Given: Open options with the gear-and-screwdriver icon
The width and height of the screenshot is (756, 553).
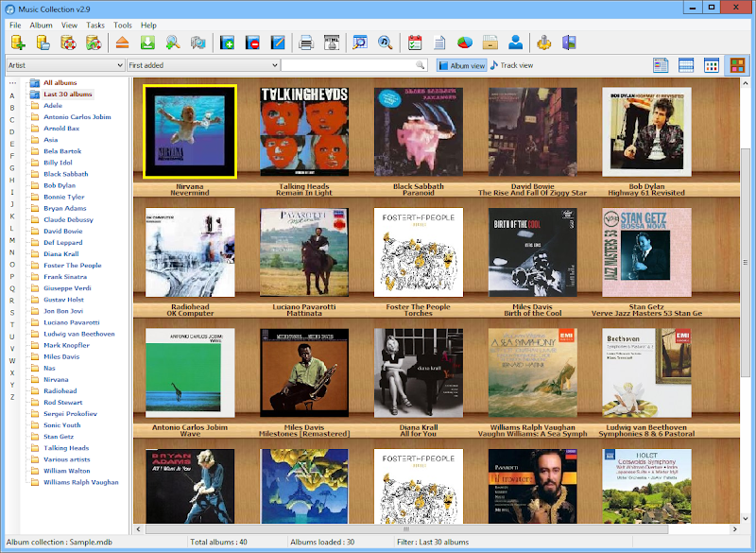Looking at the screenshot, I should click(x=544, y=43).
